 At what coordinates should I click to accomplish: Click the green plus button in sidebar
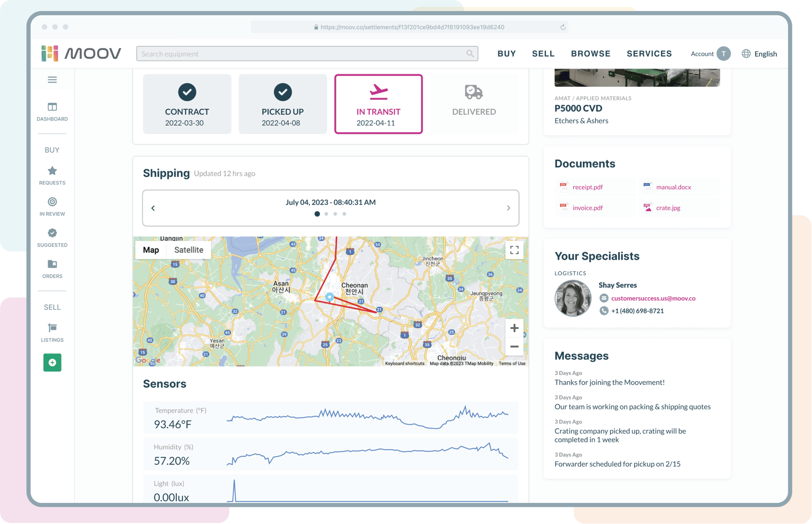[x=52, y=362]
